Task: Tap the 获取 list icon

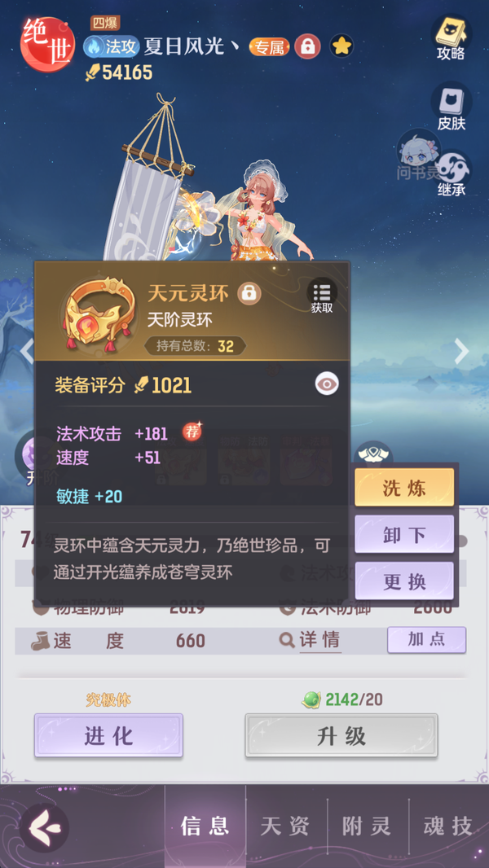Action: pos(322,297)
